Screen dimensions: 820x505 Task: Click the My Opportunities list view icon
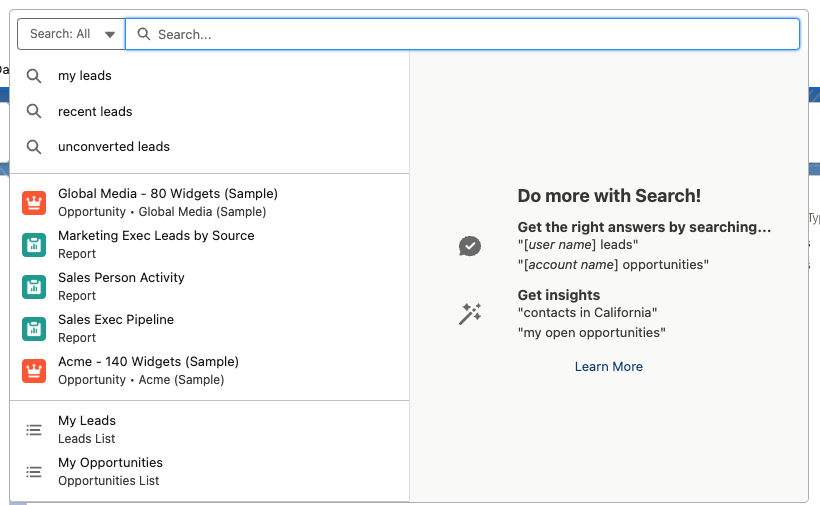point(34,472)
